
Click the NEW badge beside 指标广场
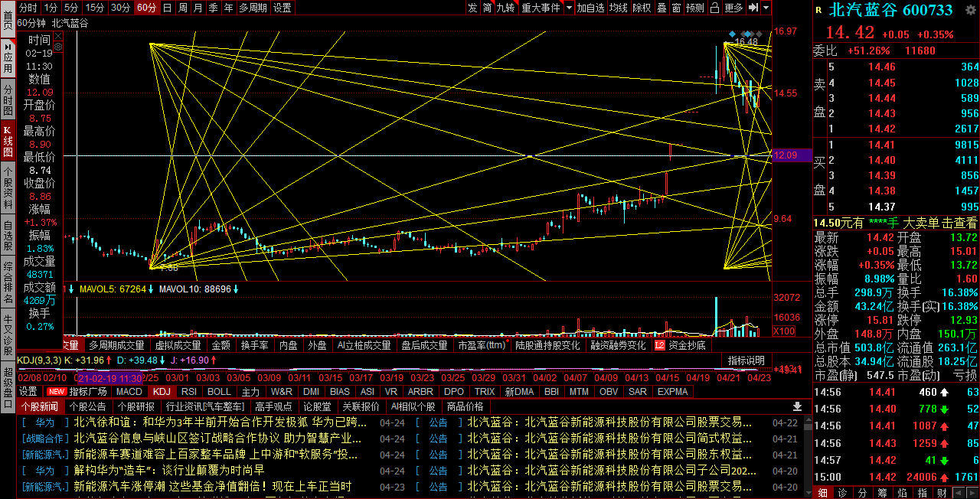pos(57,391)
